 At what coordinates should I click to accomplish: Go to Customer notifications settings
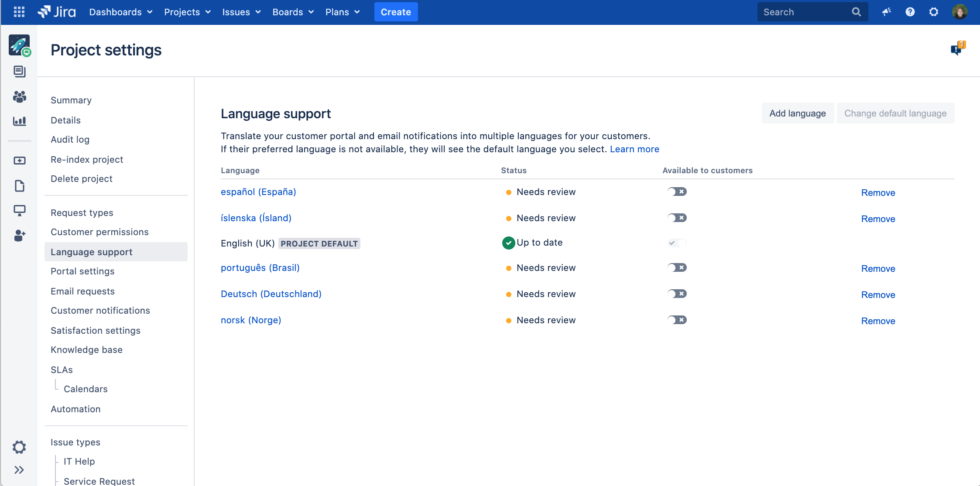tap(100, 311)
